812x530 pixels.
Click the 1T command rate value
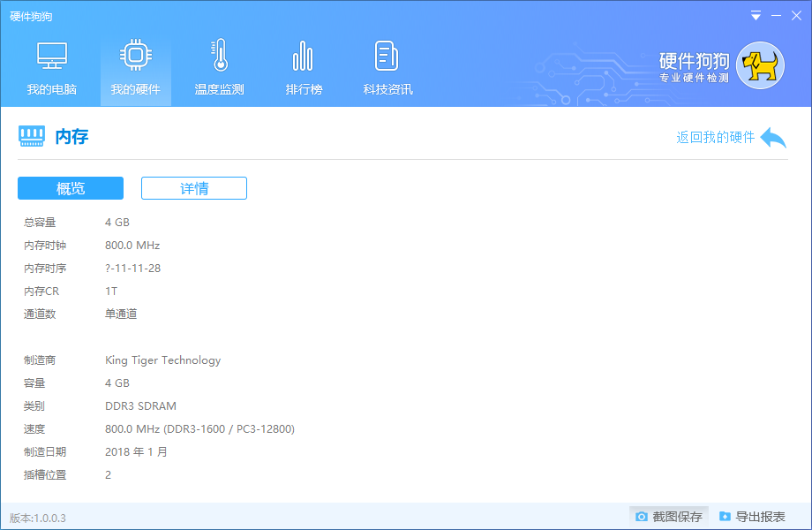(x=111, y=291)
